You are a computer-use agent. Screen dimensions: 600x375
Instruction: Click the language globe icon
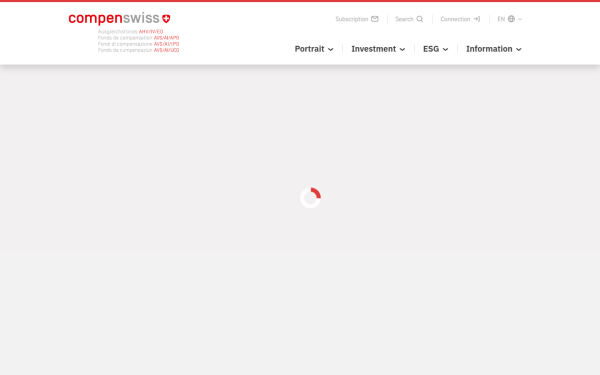pos(511,19)
